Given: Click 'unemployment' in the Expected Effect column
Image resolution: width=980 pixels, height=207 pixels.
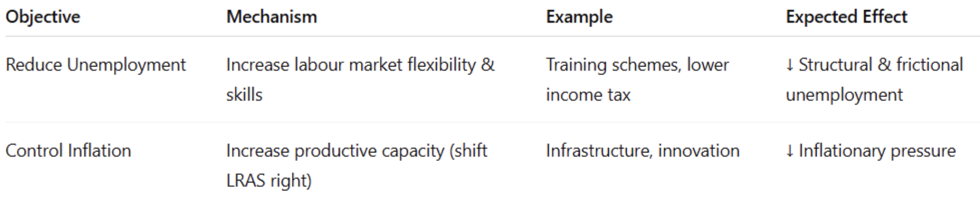Looking at the screenshot, I should 844,95.
